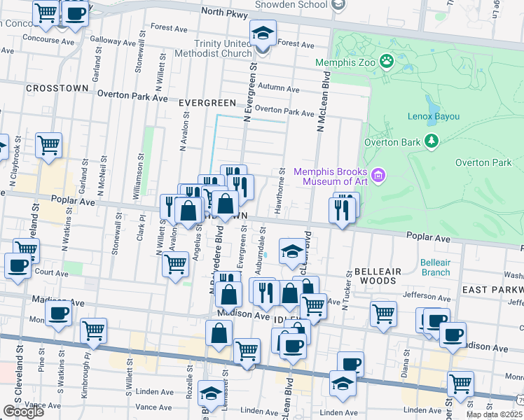Screen dimensions: 524x420
Task: Click the coffee cup marker at top left
Action: pyautogui.click(x=76, y=14)
